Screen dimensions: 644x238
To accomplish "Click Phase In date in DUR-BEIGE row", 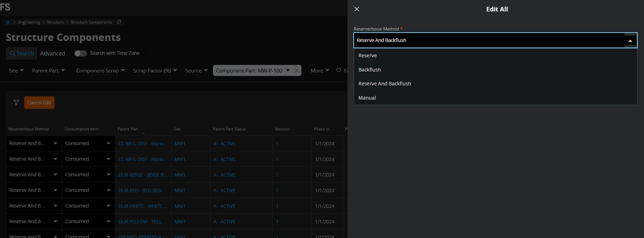I will pyautogui.click(x=325, y=175).
